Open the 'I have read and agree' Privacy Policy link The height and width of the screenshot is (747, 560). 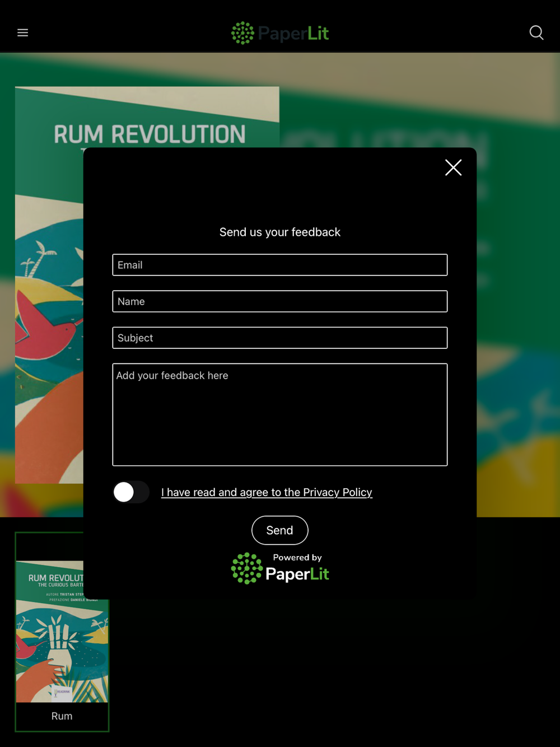(x=267, y=492)
